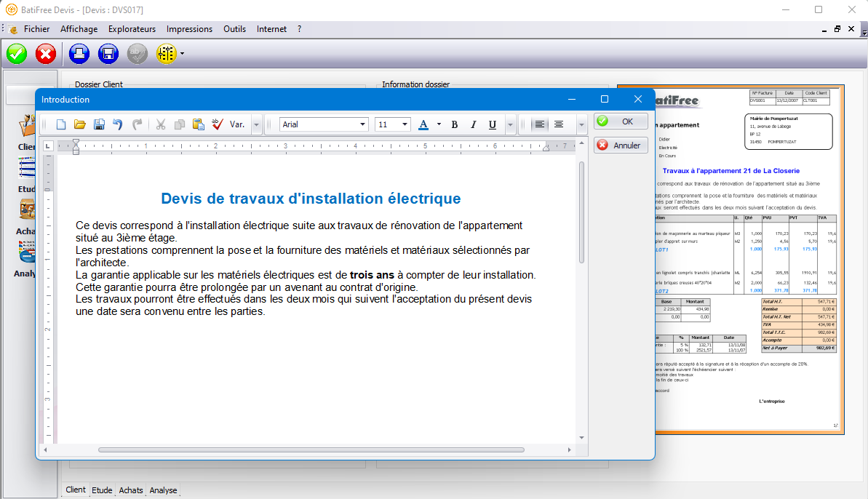Toggle italic formatting
Screen dimensions: 868x499
click(x=474, y=124)
